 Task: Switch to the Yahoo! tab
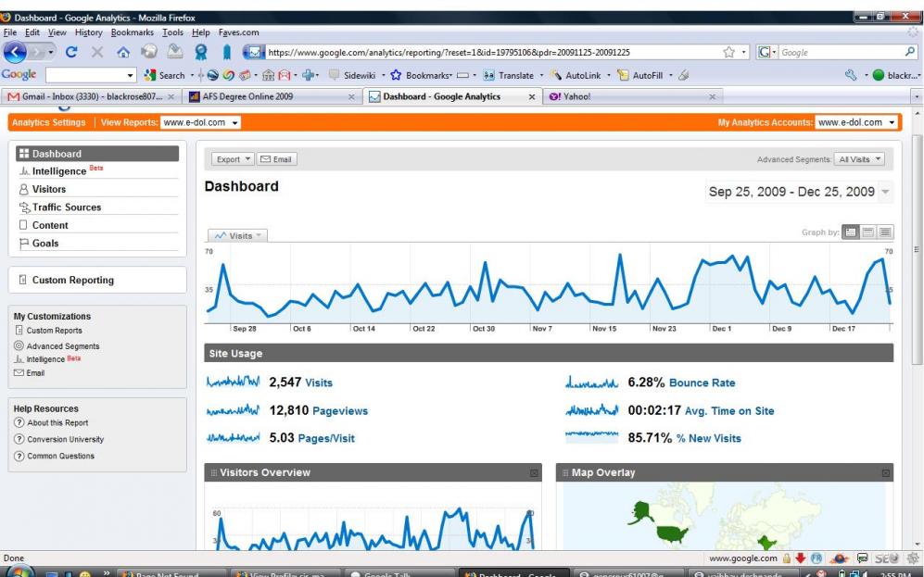[633, 96]
